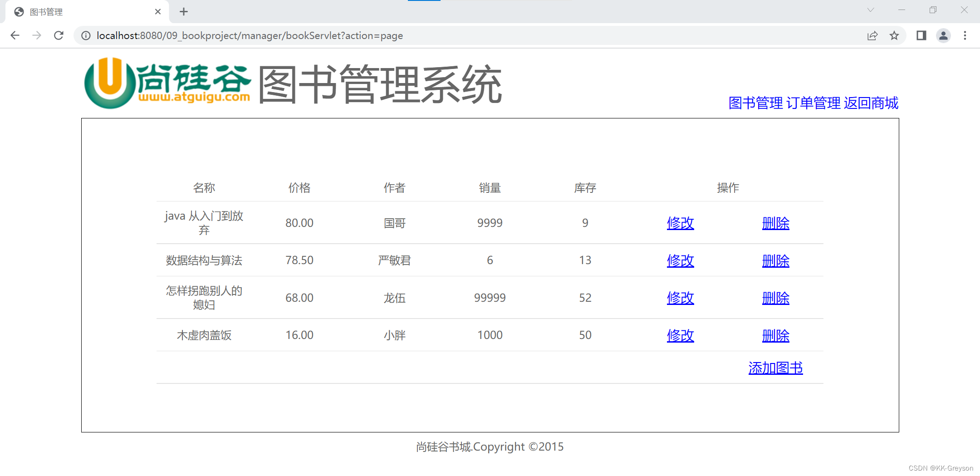This screenshot has height=476, width=980.
Task: Click author 龙伍
Action: point(395,298)
